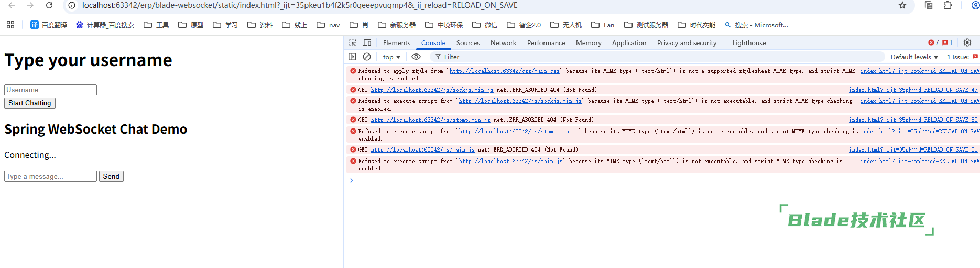Switch to the Sources tab
The height and width of the screenshot is (268, 980).
(467, 42)
